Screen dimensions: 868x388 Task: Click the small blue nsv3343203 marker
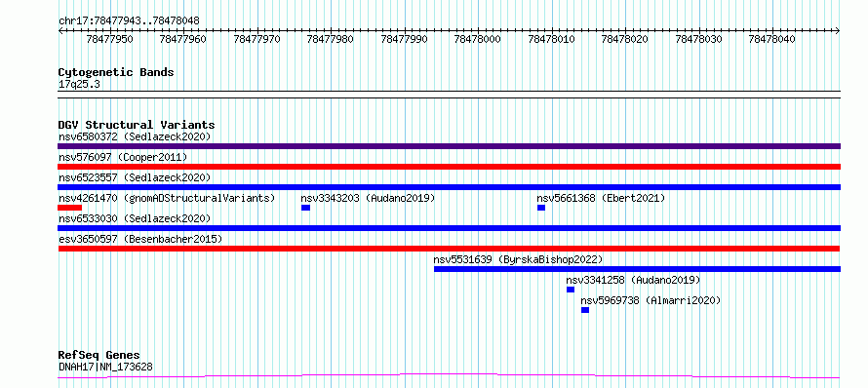coord(305,208)
